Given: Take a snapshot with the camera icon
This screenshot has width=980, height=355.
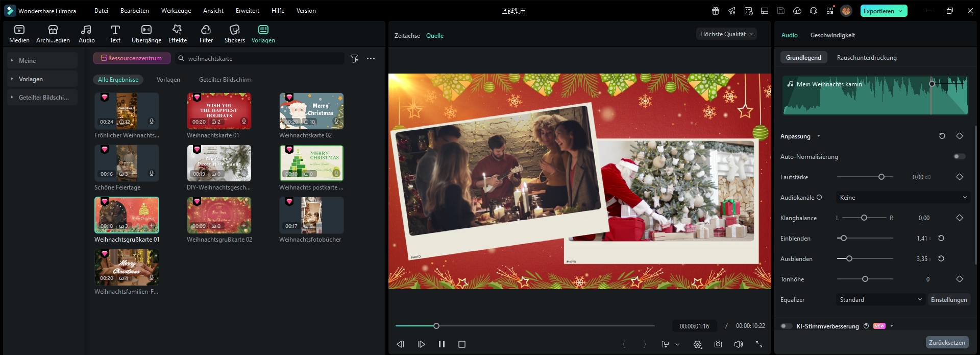Looking at the screenshot, I should [x=718, y=344].
